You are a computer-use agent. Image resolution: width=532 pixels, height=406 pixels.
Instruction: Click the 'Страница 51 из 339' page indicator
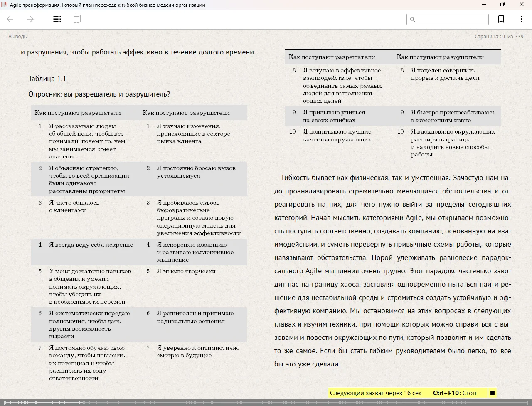coord(499,37)
